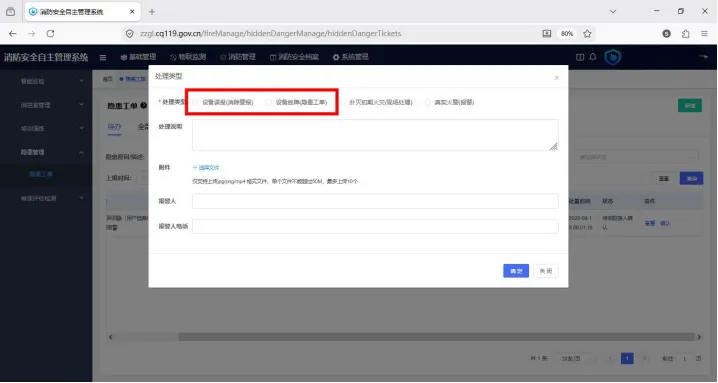Select 设备误报(消除警报) radio option
This screenshot has width=718, height=383.
(223, 102)
